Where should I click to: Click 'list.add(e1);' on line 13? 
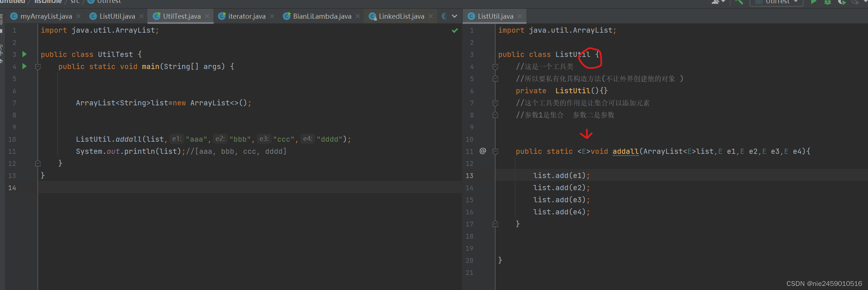pos(562,175)
